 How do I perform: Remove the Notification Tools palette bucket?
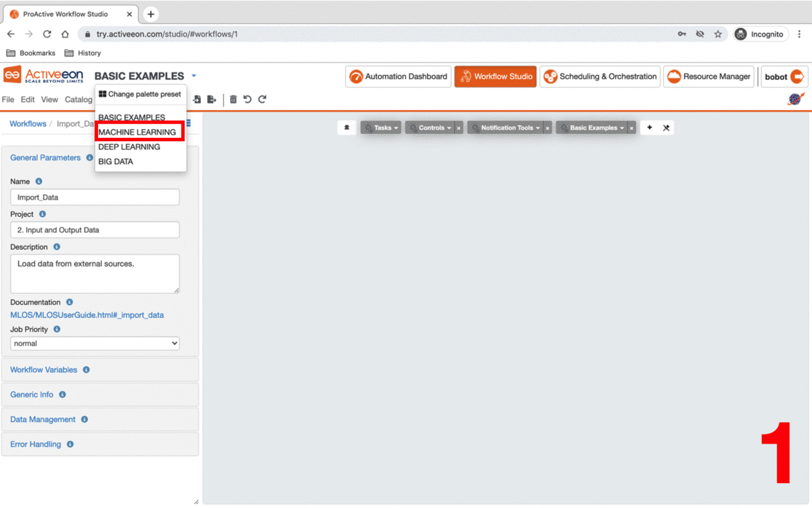click(x=548, y=128)
